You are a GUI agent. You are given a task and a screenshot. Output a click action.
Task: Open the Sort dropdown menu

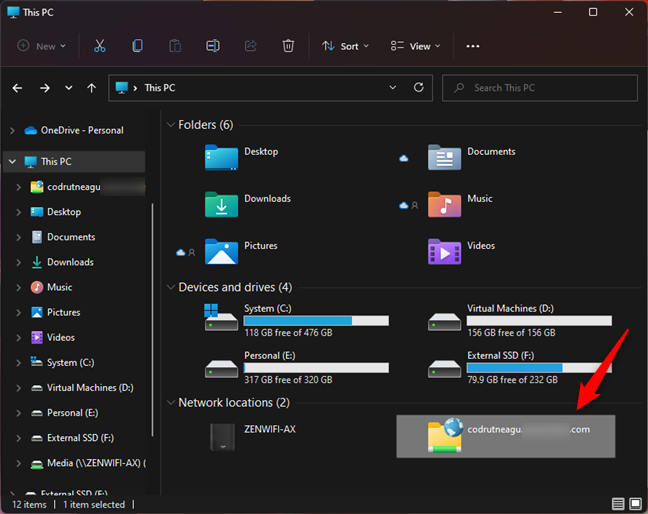[345, 46]
